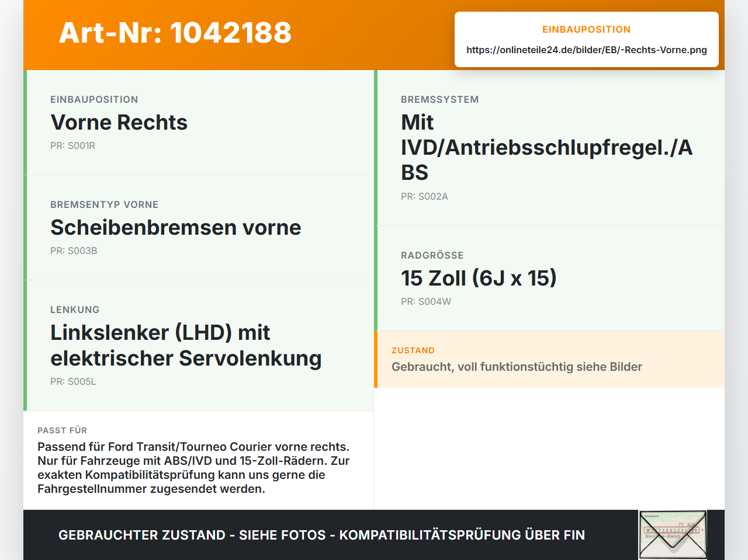The width and height of the screenshot is (748, 560).
Task: Click the Passt für compatibility paragraph
Action: pyautogui.click(x=193, y=468)
